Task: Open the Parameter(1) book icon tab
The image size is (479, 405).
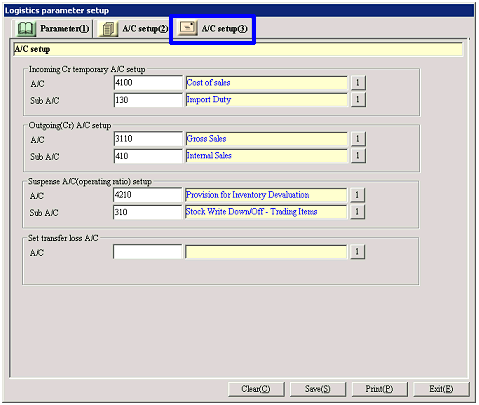Action: click(x=26, y=29)
